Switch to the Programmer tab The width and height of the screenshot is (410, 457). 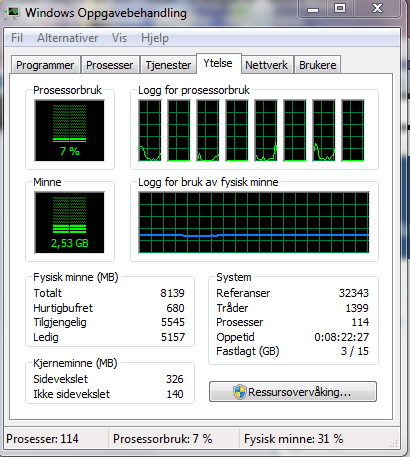[45, 65]
